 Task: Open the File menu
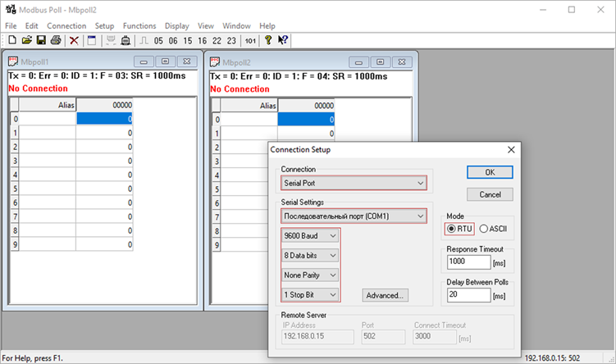click(x=11, y=26)
